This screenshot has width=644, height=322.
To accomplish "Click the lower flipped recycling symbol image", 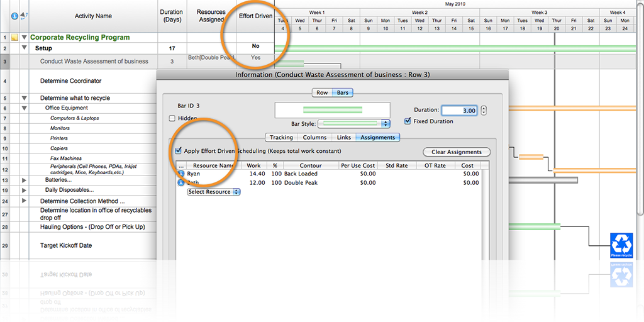I will point(623,275).
